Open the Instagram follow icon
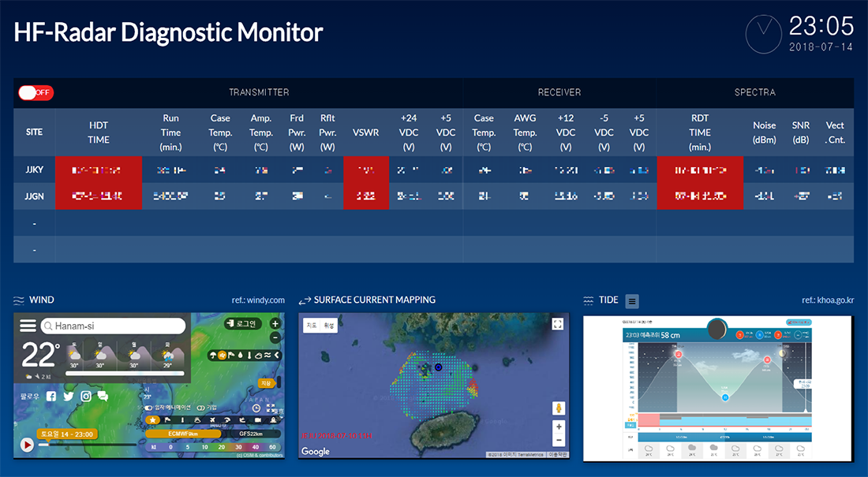868x477 pixels. (x=86, y=397)
